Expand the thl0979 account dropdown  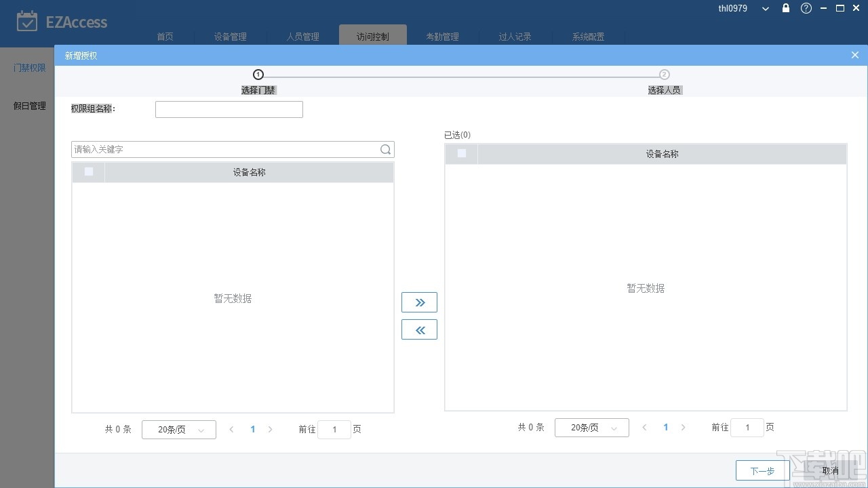point(765,8)
